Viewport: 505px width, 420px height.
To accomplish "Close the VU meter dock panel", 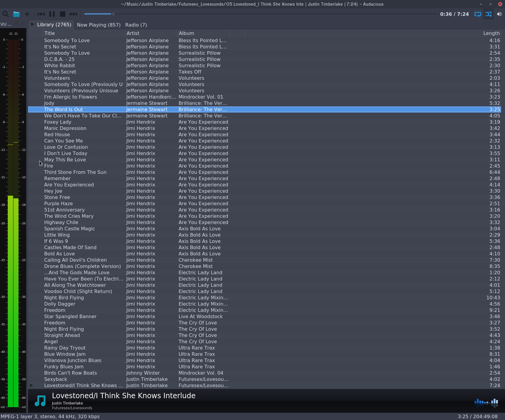I will (x=23, y=24).
